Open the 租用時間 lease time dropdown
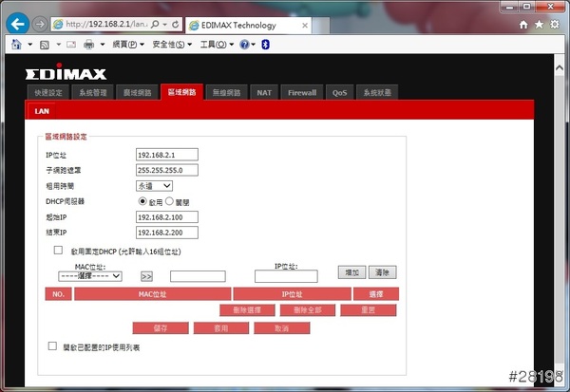 click(x=155, y=186)
